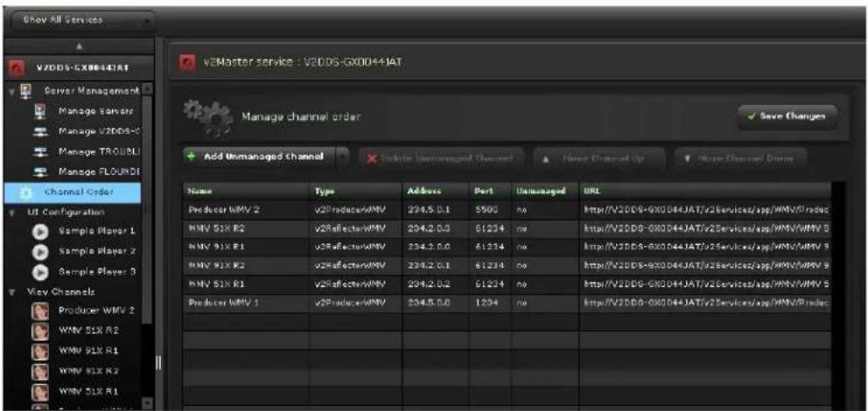The width and height of the screenshot is (868, 411).
Task: Click the WMV 91X R1 sidebar channel icon
Action: click(x=39, y=352)
